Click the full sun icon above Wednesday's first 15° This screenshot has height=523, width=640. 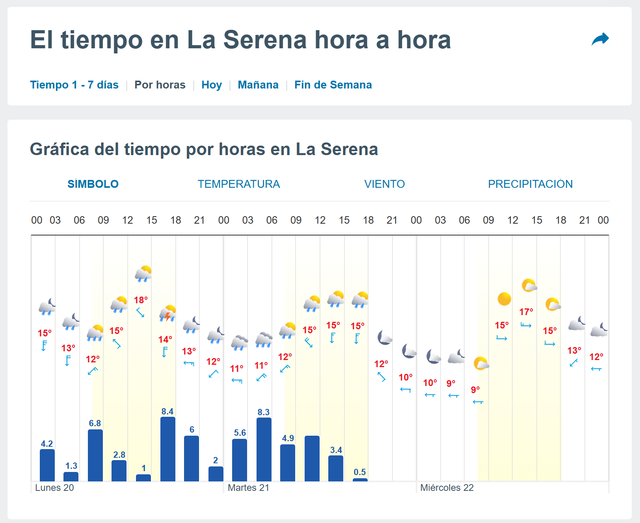(504, 299)
